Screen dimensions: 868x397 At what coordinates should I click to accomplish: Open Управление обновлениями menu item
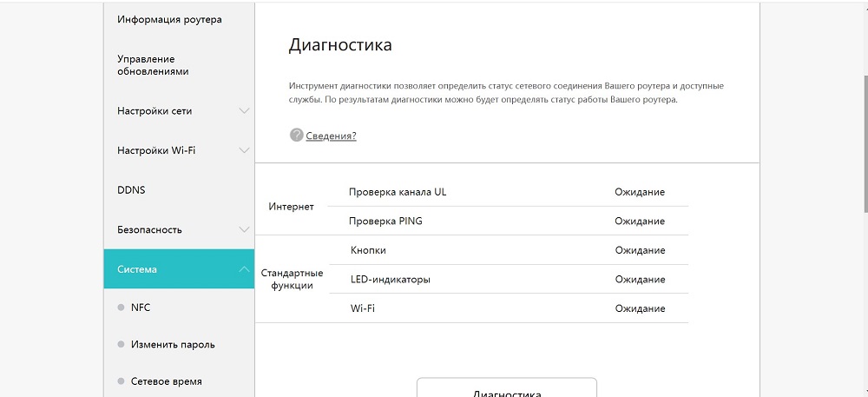[154, 65]
